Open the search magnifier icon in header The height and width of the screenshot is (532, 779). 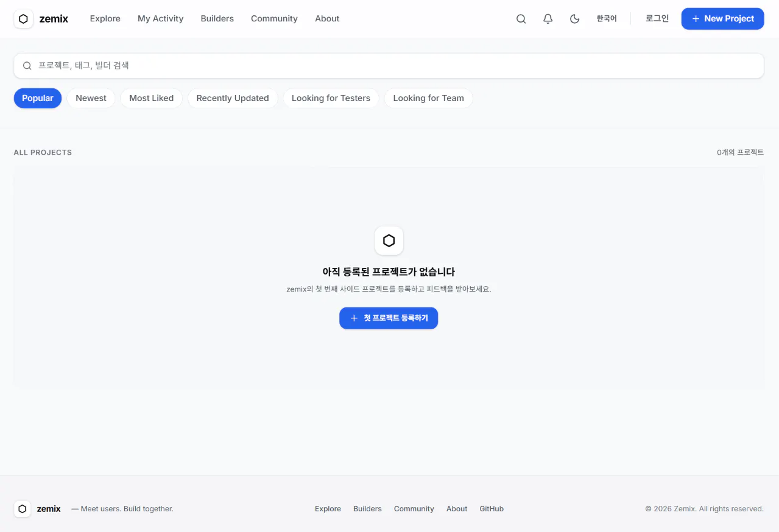point(521,19)
